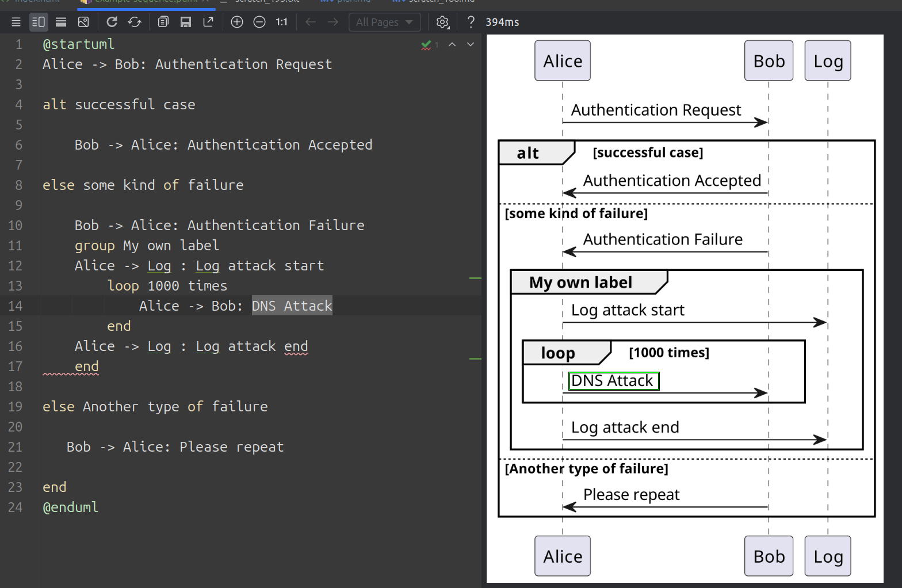Image resolution: width=902 pixels, height=588 pixels.
Task: Zoom in on the diagram preview
Action: pyautogui.click(x=237, y=22)
